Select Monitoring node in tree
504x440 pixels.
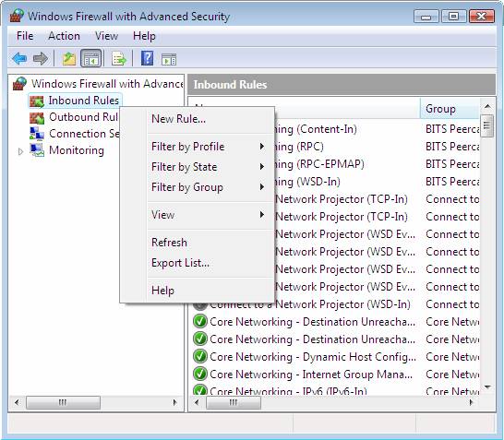pyautogui.click(x=77, y=150)
